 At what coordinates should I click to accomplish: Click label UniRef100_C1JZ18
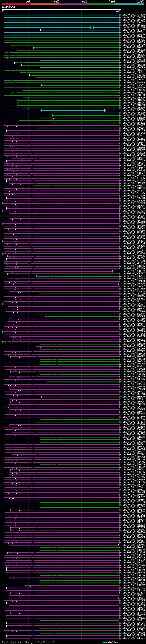coord(133,394)
